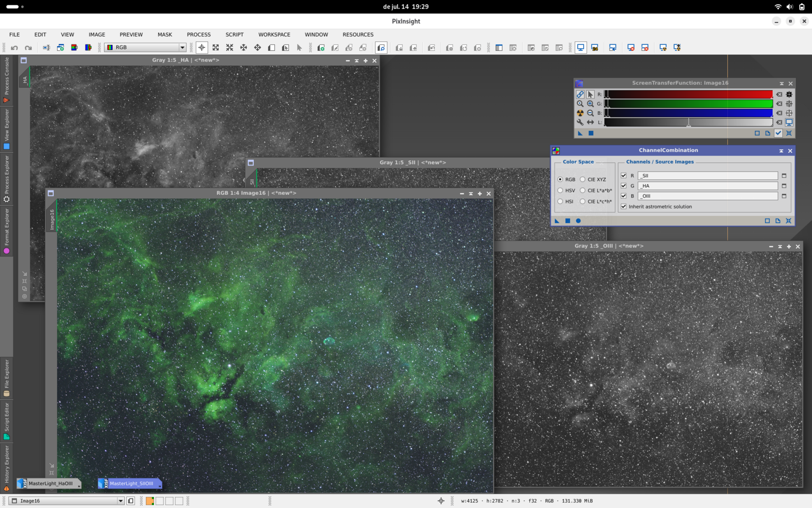
Task: Select the CIE XYZ color space radio
Action: point(583,179)
